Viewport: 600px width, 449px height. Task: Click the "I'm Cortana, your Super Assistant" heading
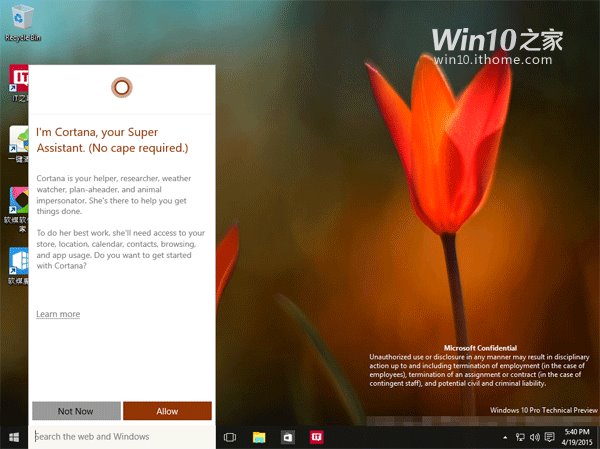click(x=112, y=140)
